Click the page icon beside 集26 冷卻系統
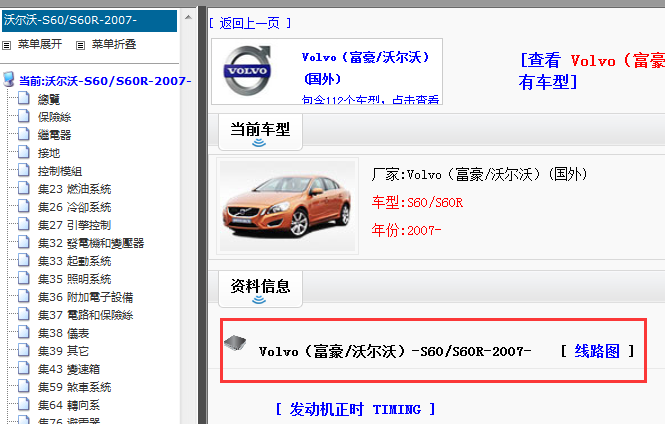The image size is (665, 424). point(24,206)
